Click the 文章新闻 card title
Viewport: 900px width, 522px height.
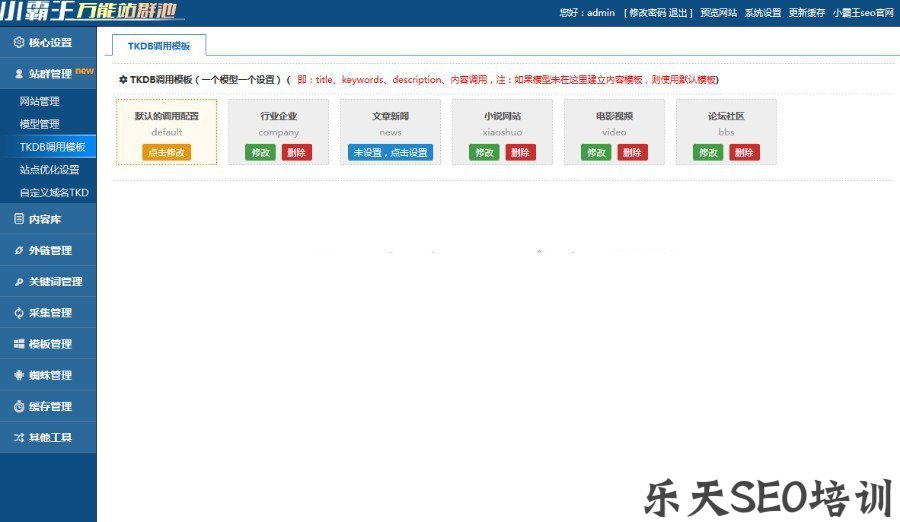coord(390,116)
